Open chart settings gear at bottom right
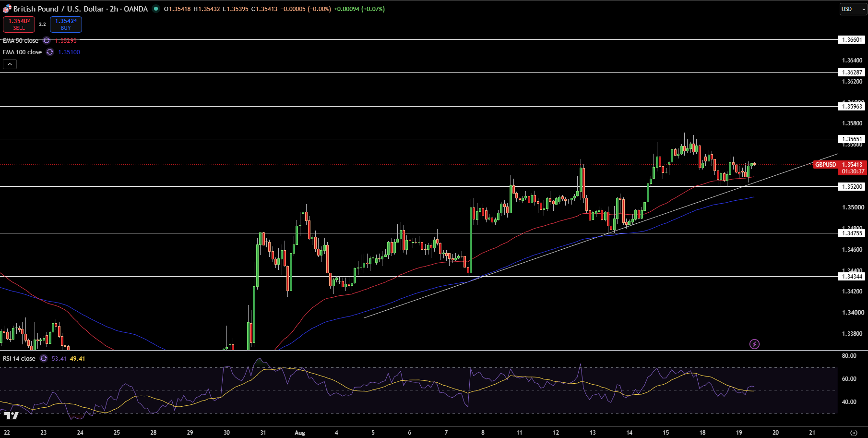 coord(853,433)
